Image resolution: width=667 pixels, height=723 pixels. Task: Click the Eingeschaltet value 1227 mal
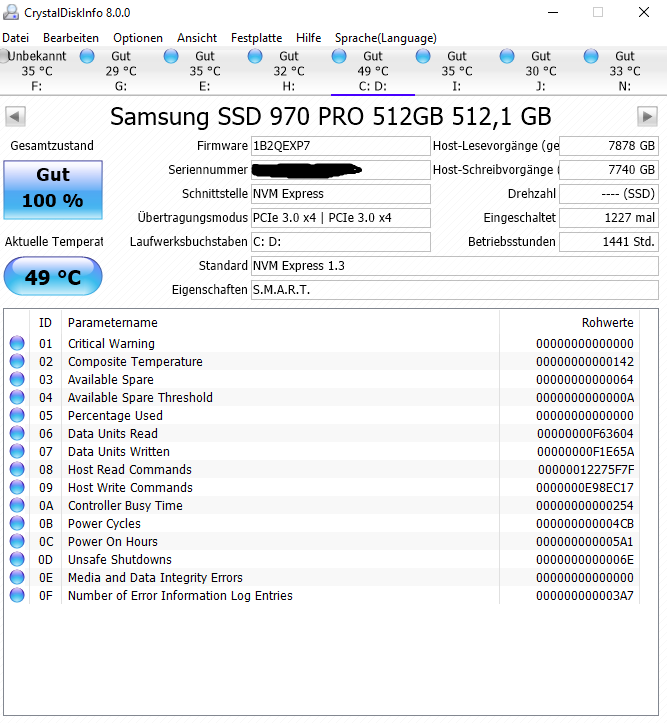click(x=608, y=218)
